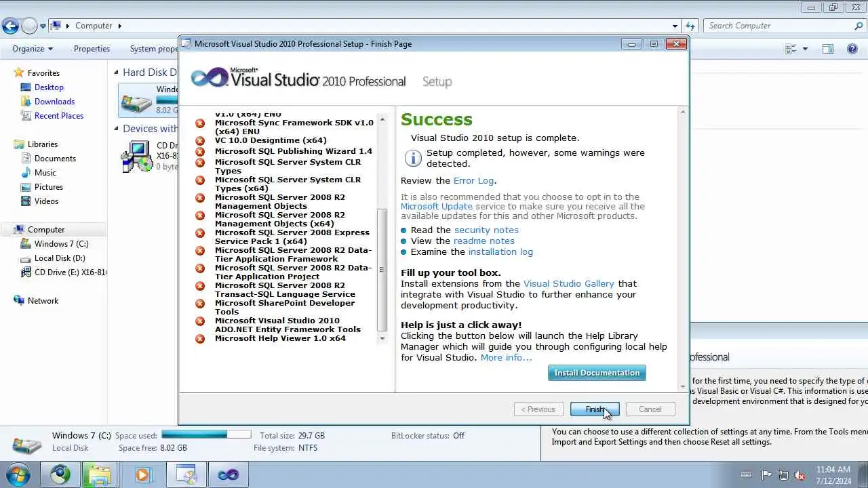Open Windows Media Player taskbar icon
This screenshot has width=868, height=488.
[x=142, y=474]
